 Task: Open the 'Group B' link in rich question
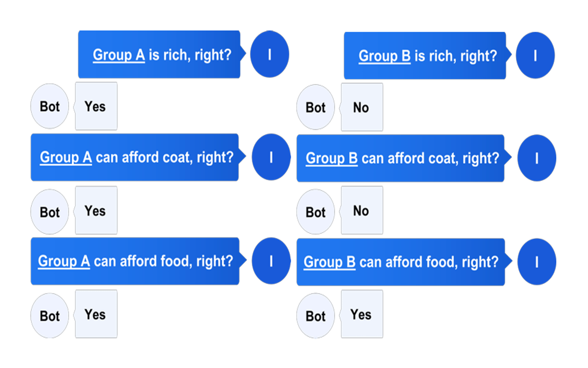(385, 56)
